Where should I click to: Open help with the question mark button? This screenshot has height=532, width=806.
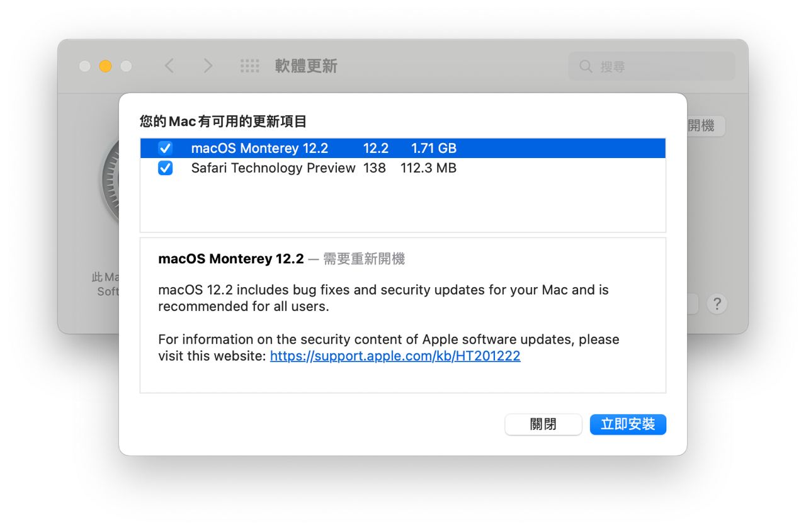(717, 304)
